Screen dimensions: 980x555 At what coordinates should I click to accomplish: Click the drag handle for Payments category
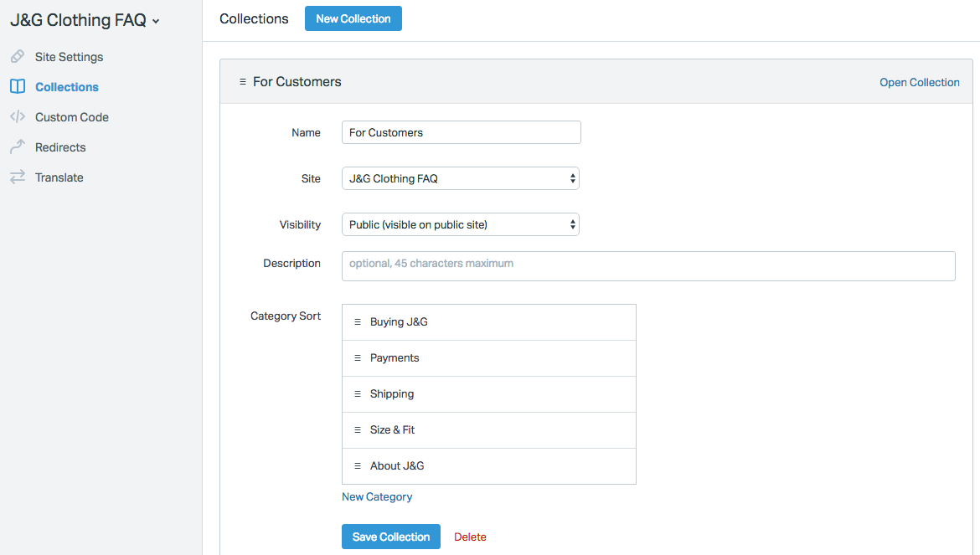[x=358, y=358]
